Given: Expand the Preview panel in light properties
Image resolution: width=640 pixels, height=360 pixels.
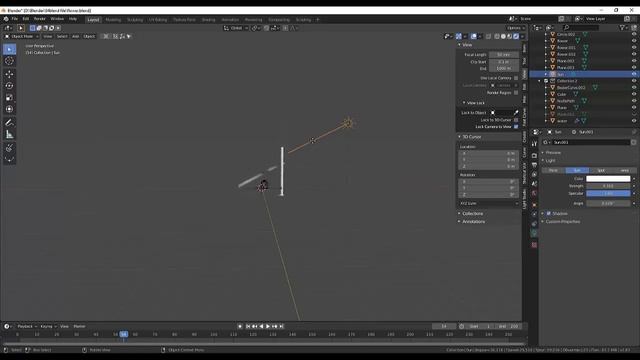Looking at the screenshot, I should [542, 153].
